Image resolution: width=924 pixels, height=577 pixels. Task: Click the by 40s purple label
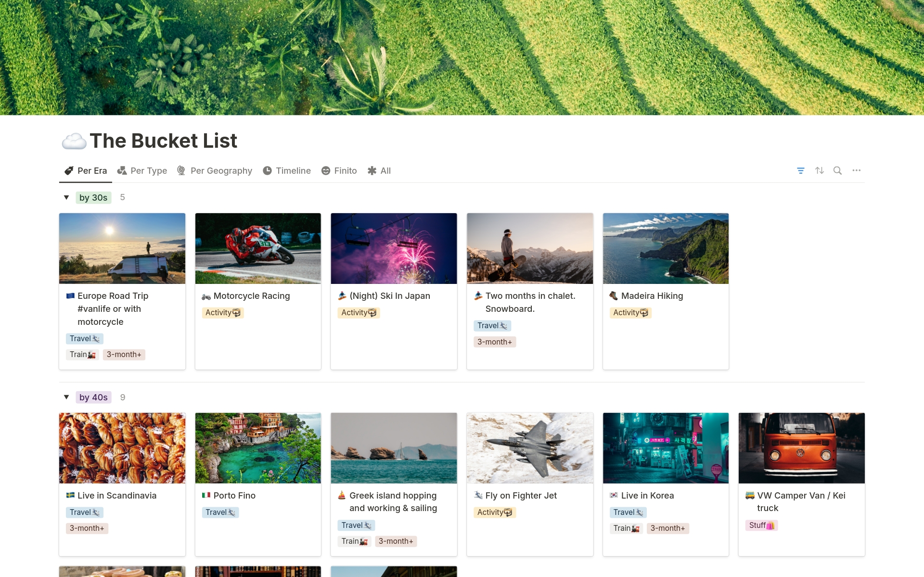tap(93, 397)
